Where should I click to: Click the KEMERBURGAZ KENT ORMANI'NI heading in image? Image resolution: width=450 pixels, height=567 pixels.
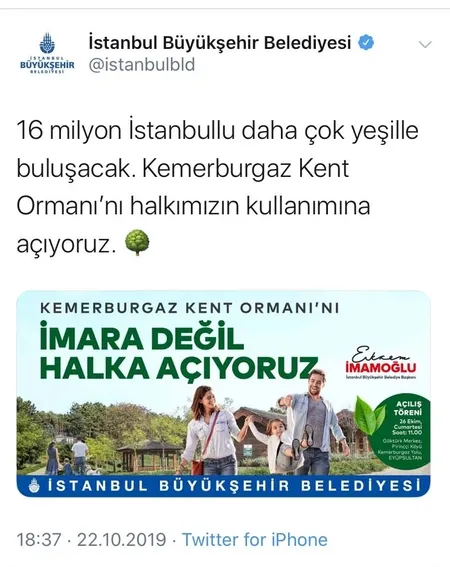tap(190, 308)
